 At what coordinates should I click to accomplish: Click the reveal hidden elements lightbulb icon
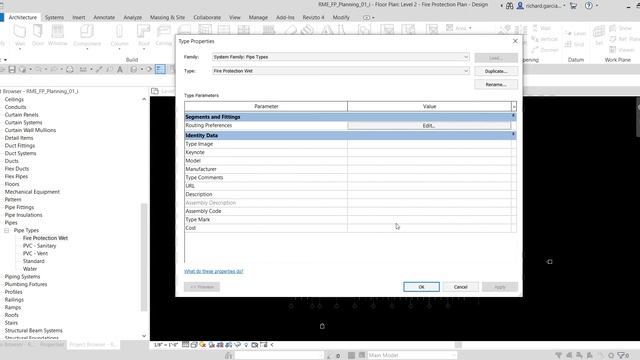pyautogui.click(x=246, y=345)
